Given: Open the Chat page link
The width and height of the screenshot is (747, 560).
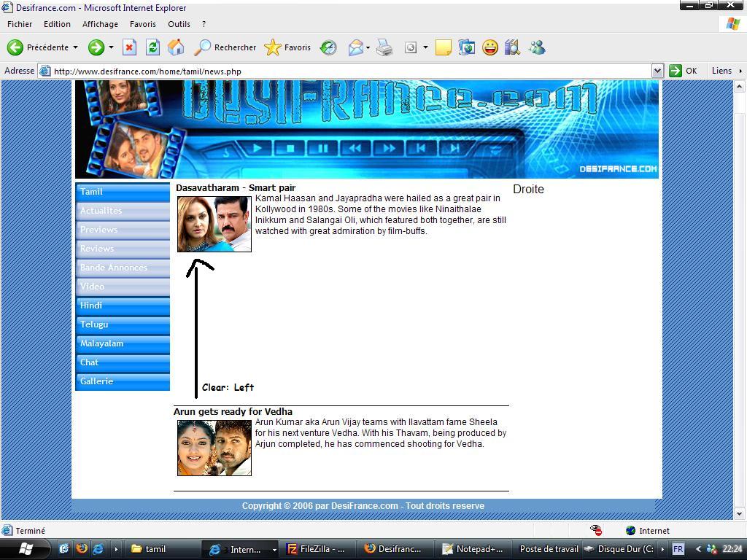Looking at the screenshot, I should [123, 363].
